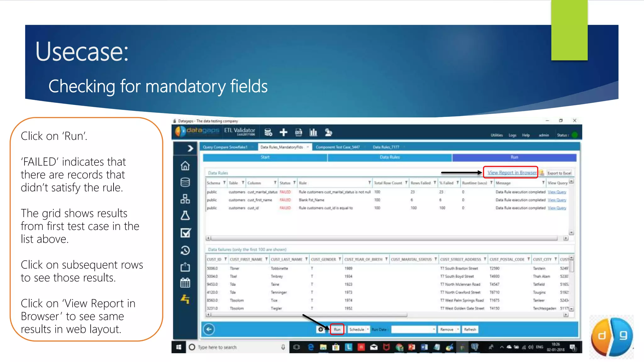Expand the left sidebar with the chevron
Image resolution: width=644 pixels, height=362 pixels.
click(190, 148)
